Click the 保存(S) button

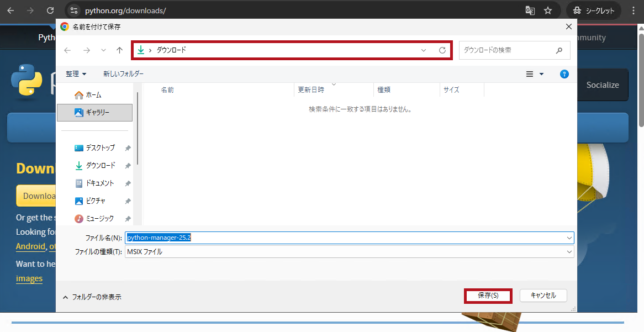coord(488,296)
